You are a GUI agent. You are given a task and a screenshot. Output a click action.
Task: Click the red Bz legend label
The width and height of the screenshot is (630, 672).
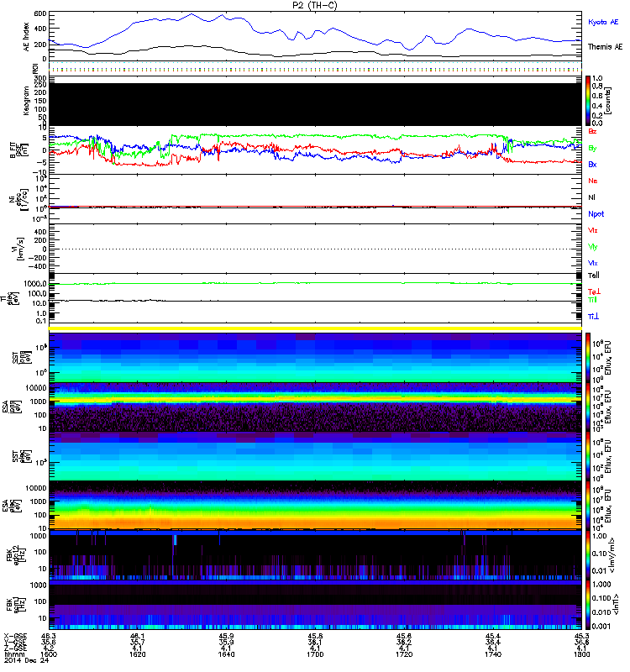(x=592, y=131)
